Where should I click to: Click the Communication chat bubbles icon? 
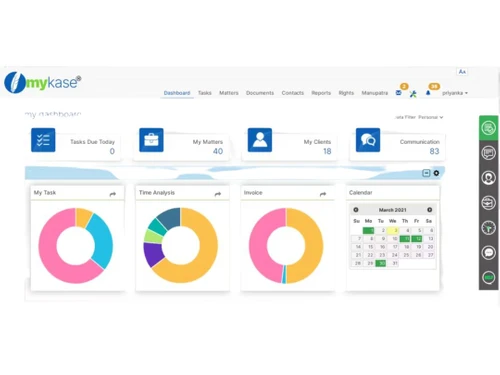tap(368, 140)
